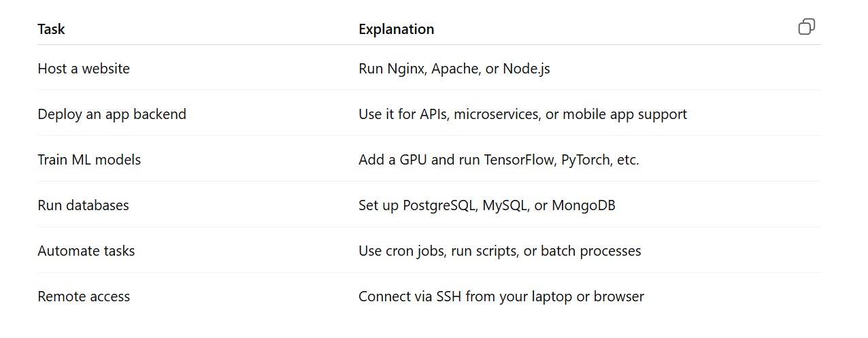Viewport: 868px width, 338px height.
Task: Click the word "MongoDB" in the table
Action: pyautogui.click(x=583, y=205)
